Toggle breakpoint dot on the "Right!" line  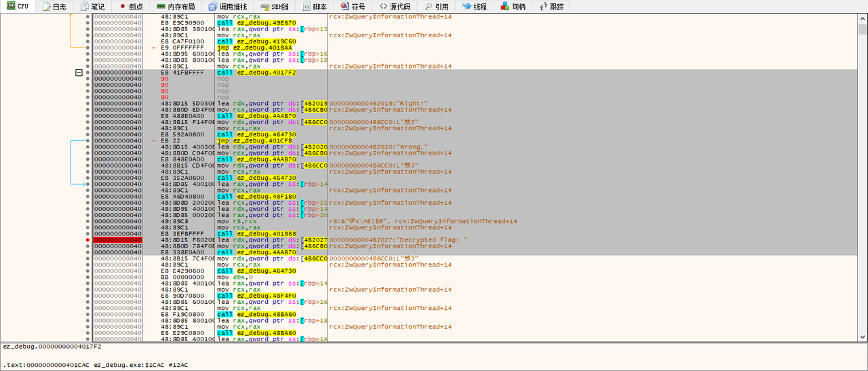coord(87,103)
